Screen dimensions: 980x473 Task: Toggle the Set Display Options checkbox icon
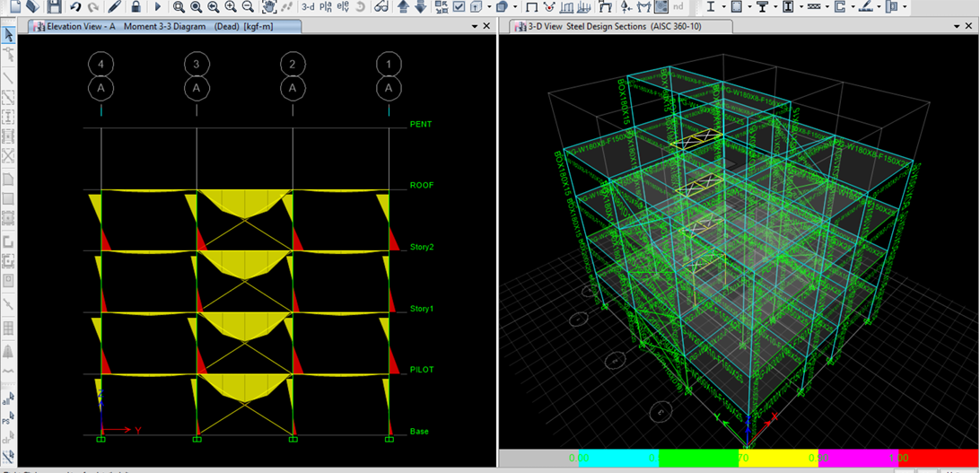pos(459,6)
